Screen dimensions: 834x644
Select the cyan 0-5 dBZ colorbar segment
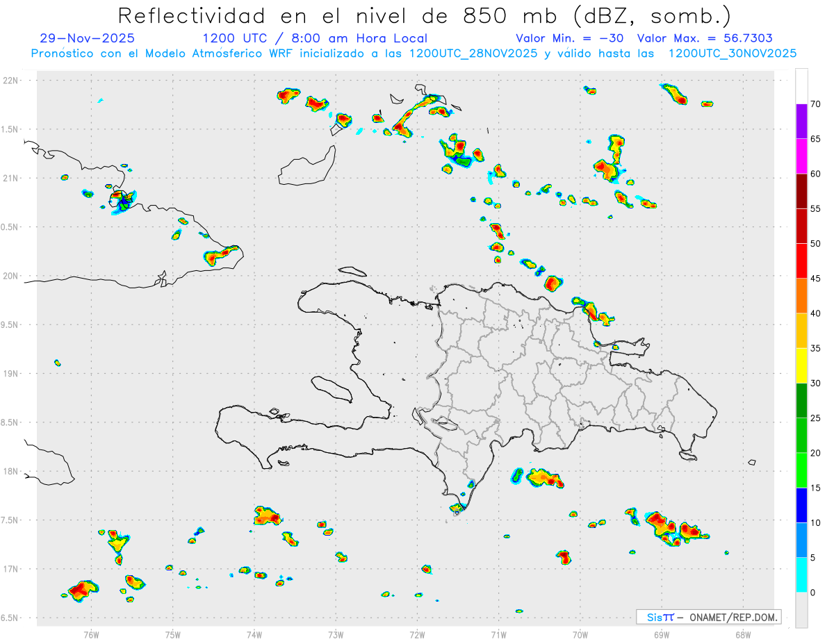click(x=801, y=575)
